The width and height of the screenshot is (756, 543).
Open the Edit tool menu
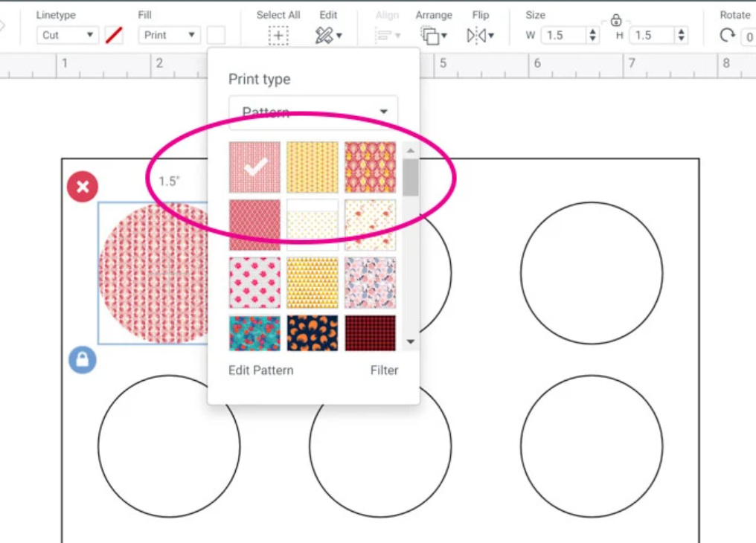click(x=327, y=35)
